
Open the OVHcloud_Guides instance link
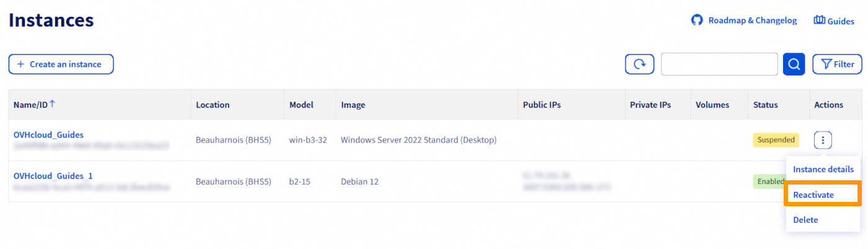point(48,134)
